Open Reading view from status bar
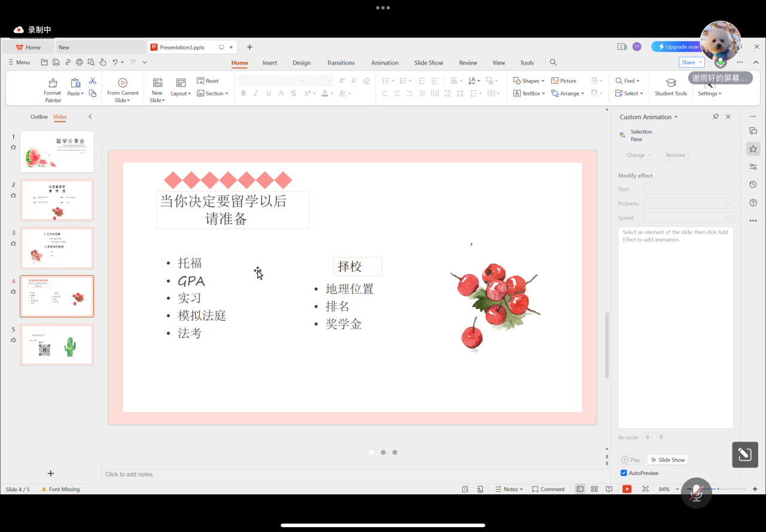Screen dimensions: 766x532 coord(609,489)
